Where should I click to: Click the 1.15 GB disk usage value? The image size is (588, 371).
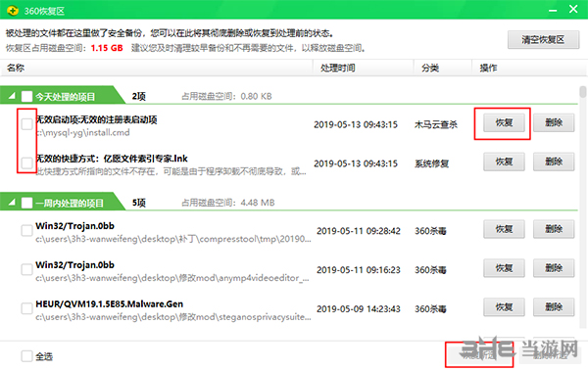coord(107,48)
